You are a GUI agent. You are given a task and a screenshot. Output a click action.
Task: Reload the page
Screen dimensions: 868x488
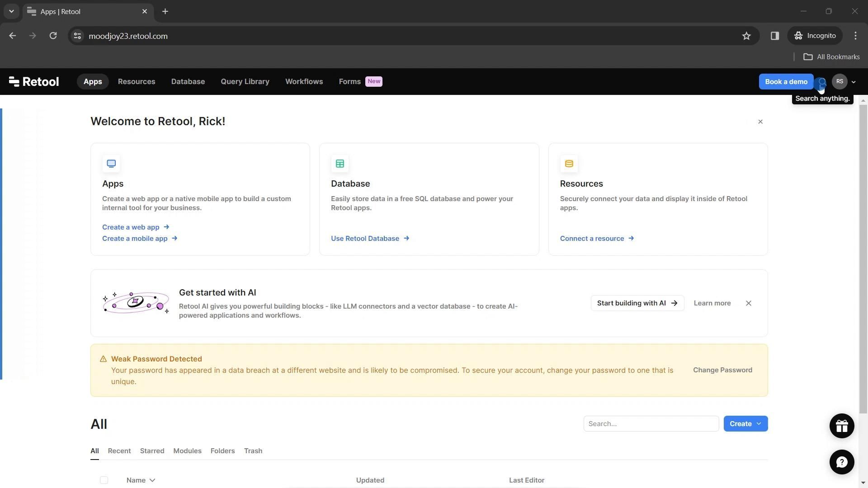[x=53, y=36]
